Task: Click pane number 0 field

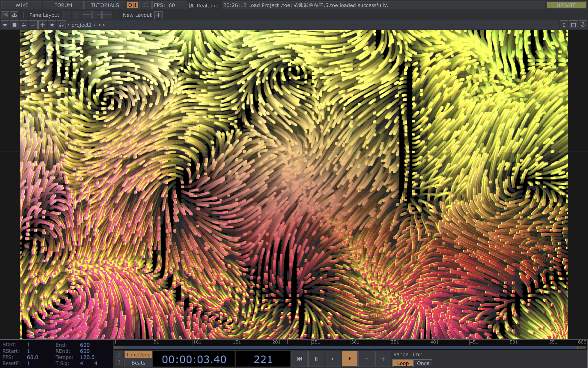Action: pyautogui.click(x=564, y=25)
